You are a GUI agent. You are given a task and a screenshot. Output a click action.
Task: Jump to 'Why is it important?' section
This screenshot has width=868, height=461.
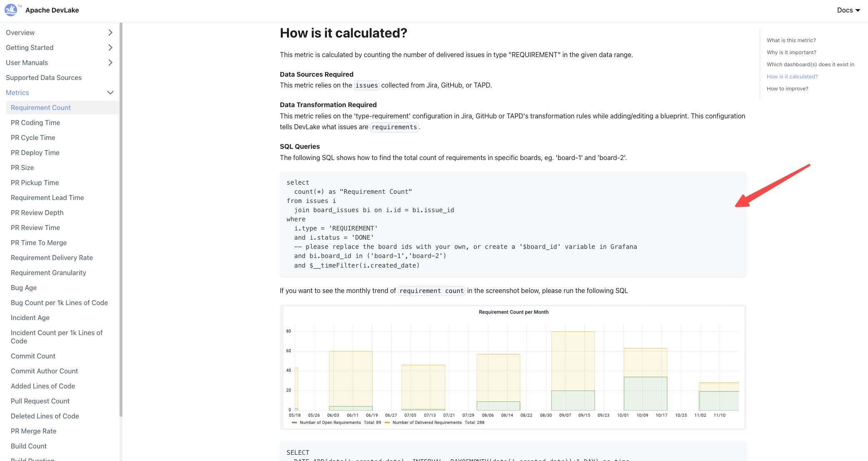(791, 53)
